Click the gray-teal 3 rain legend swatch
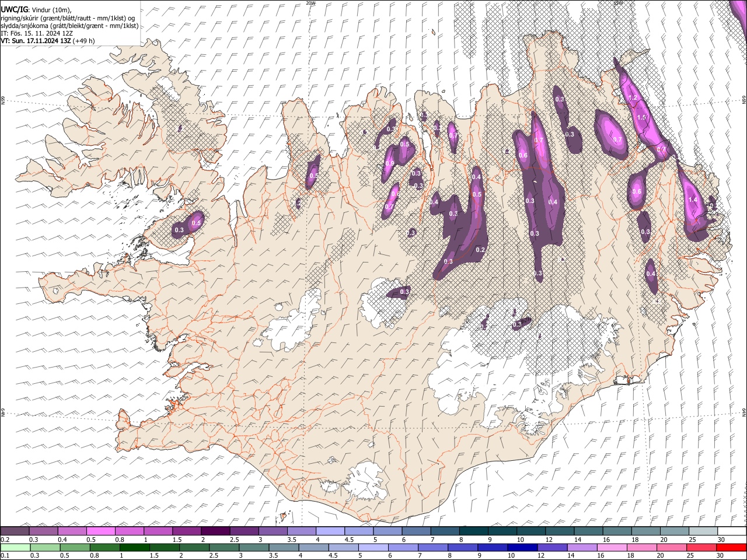Screen dimensions: 747x560 254,548
